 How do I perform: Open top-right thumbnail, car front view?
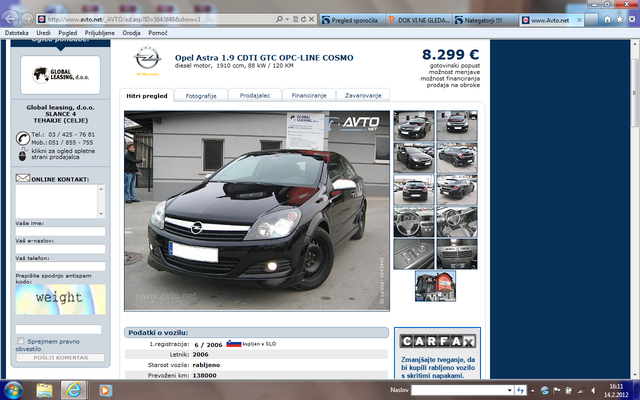point(457,125)
